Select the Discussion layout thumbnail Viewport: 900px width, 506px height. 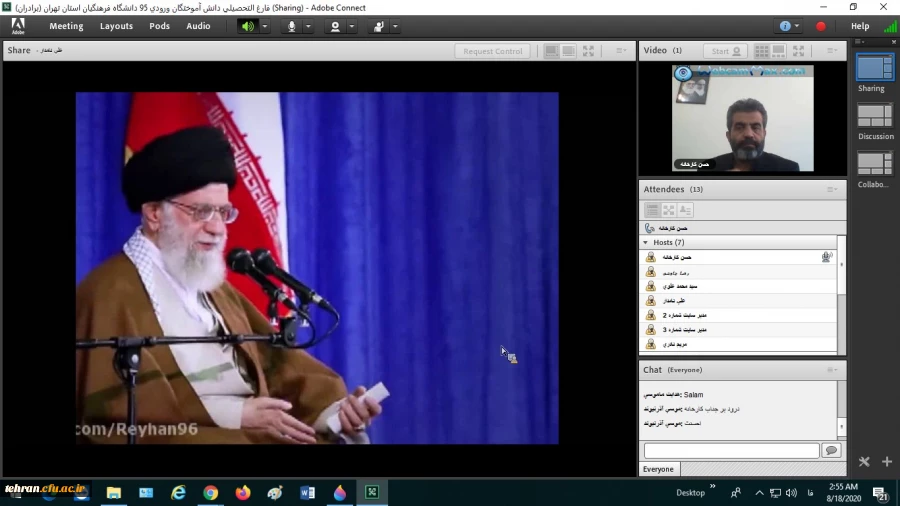[875, 116]
